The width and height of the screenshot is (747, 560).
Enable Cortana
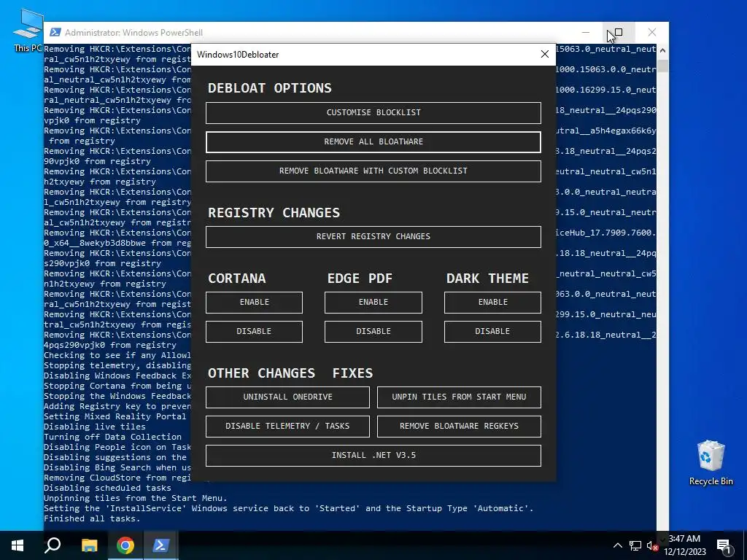click(254, 303)
